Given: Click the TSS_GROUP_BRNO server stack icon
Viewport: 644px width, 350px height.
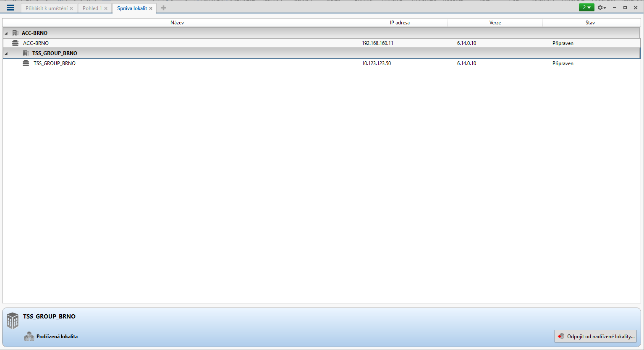Looking at the screenshot, I should coord(26,63).
